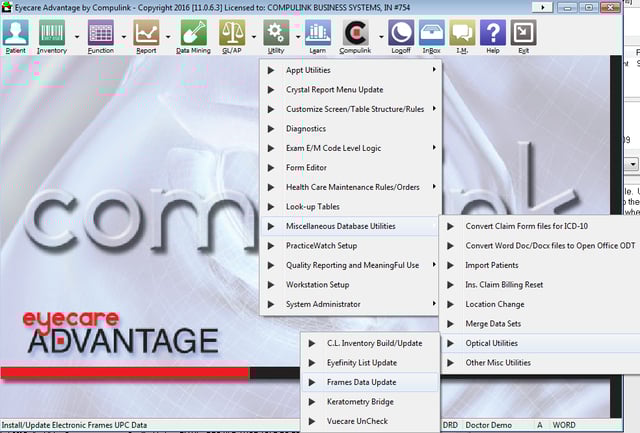
Task: Select Frames Data Update
Action: [x=370, y=382]
